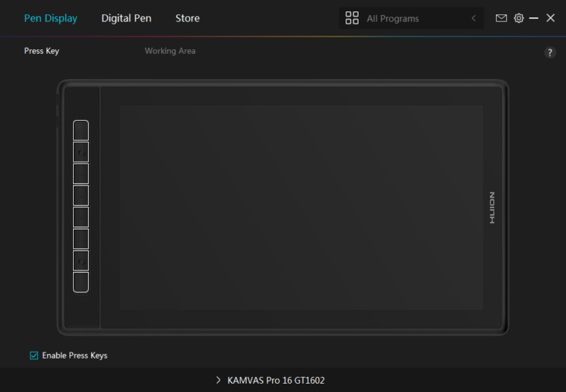Open the mail feedback icon
566x392 pixels.
(501, 18)
